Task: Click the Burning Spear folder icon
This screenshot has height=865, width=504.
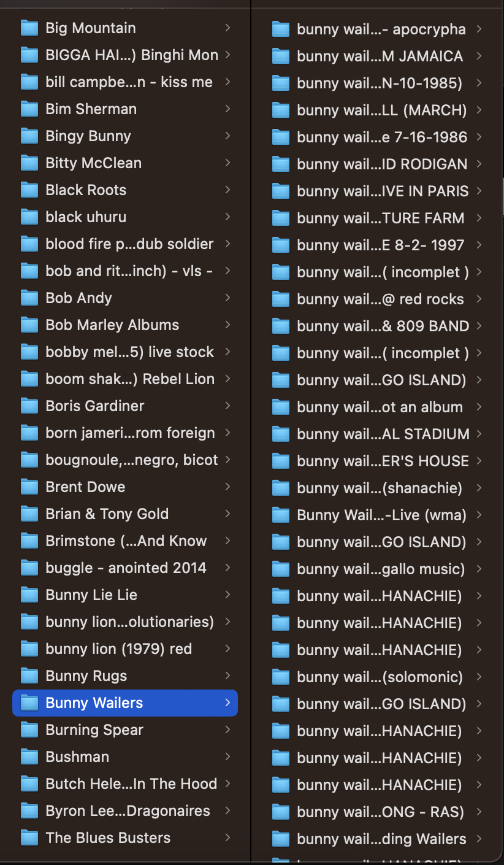Action: coord(29,730)
